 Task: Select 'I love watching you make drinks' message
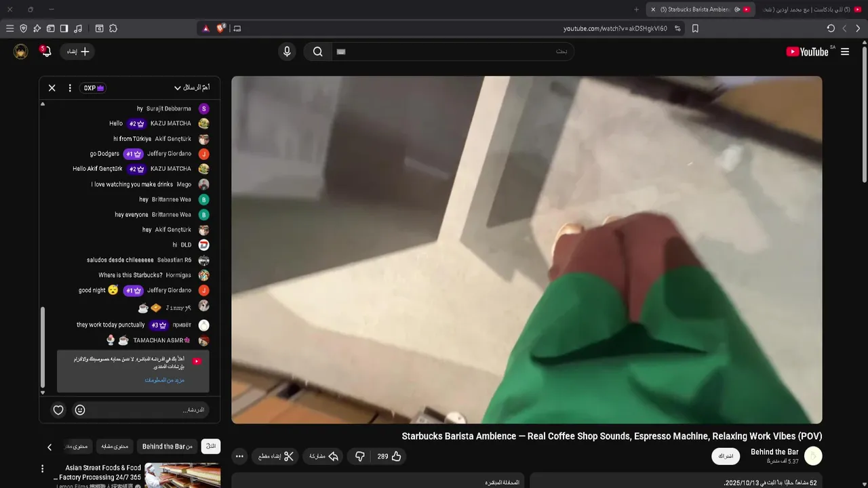pos(132,184)
